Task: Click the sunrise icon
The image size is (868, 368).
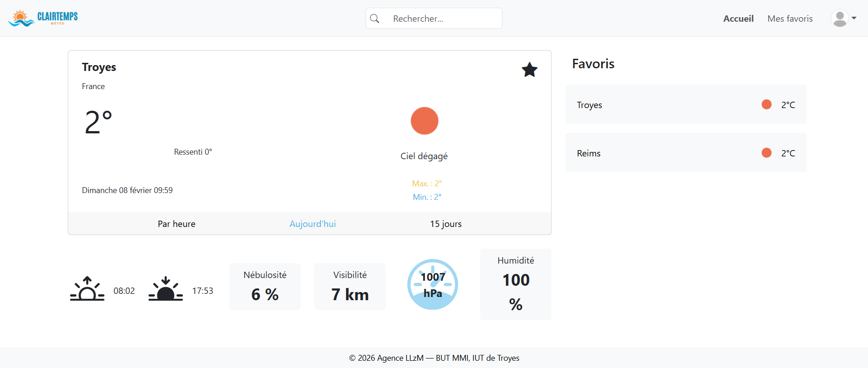Action: [87, 288]
